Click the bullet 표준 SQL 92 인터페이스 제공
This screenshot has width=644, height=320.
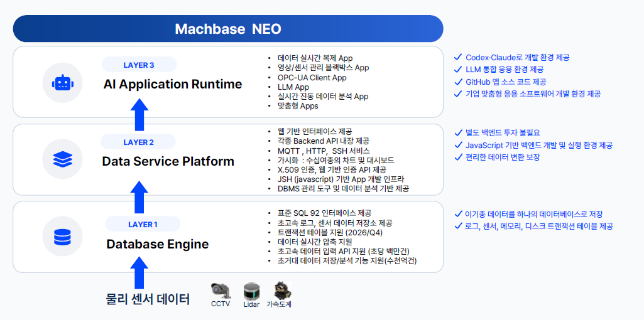coord(324,213)
